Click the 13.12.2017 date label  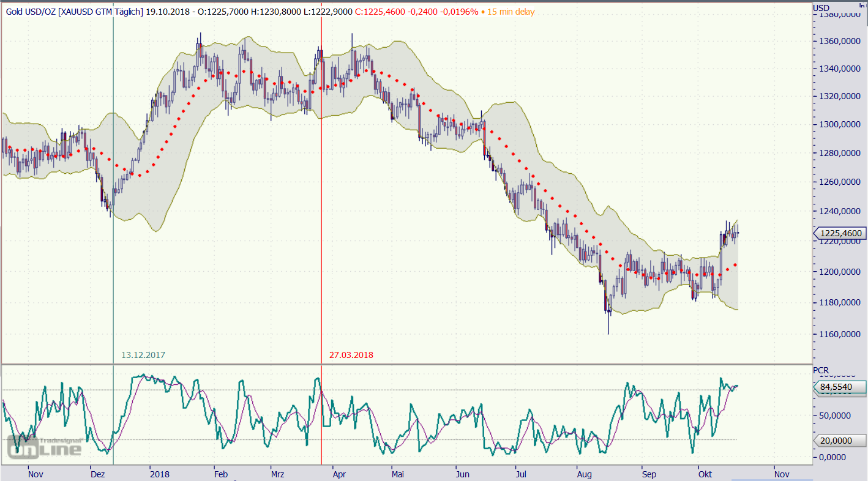(143, 355)
